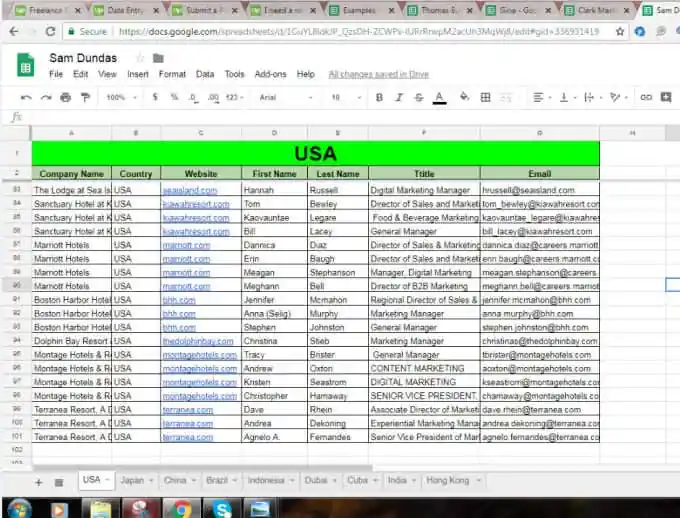Open text rotation dropdown
Screen dimensions: 680x518
tap(618, 97)
